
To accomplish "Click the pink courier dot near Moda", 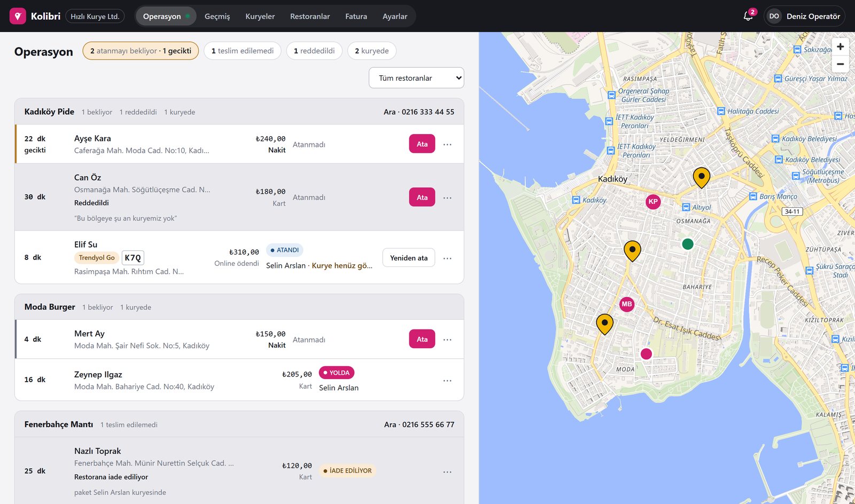I will click(646, 353).
